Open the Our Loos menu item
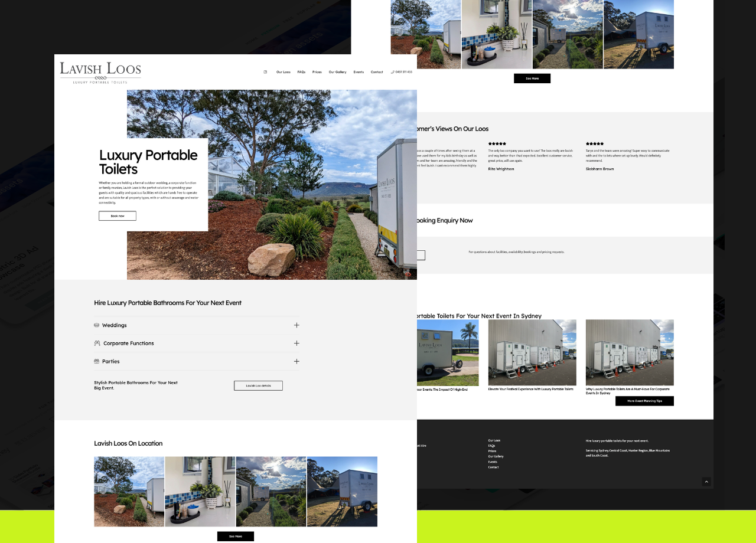756x543 pixels. pyautogui.click(x=283, y=72)
